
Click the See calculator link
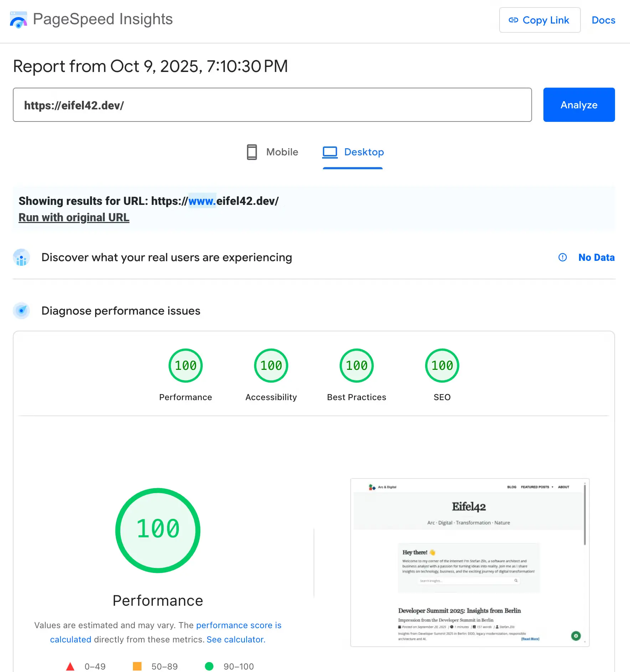pos(236,640)
